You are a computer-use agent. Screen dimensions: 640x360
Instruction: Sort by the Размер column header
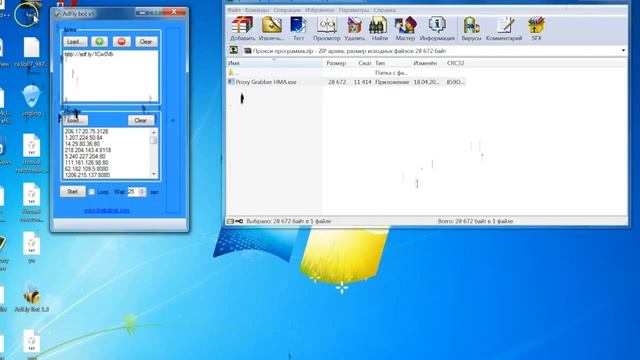point(336,63)
